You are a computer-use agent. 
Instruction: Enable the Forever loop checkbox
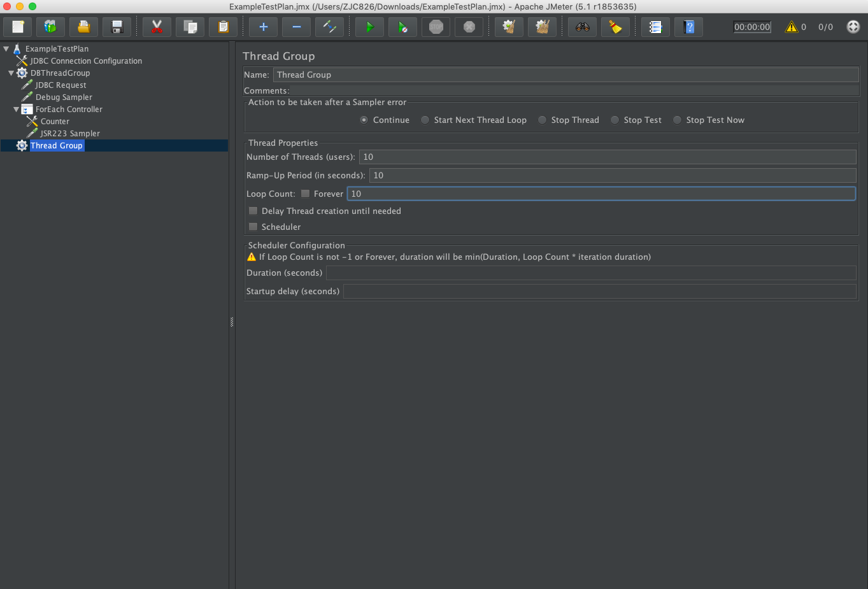point(305,194)
